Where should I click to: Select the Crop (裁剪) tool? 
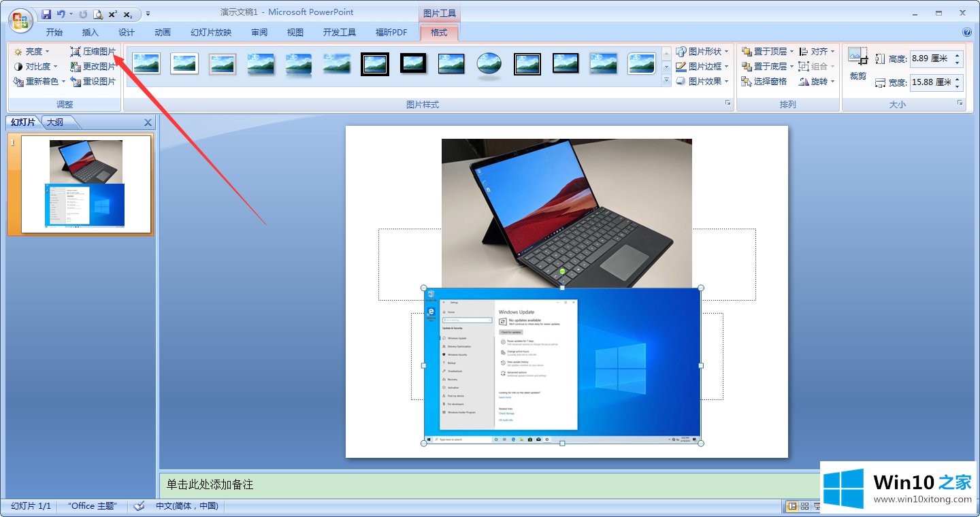(857, 64)
